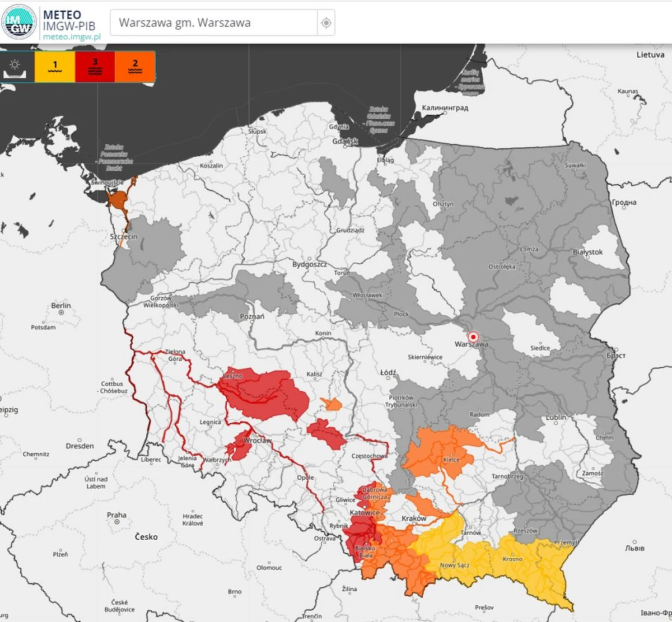Image resolution: width=672 pixels, height=622 pixels.
Task: Click the wave icon on the red level-3 tile
Action: click(x=95, y=72)
